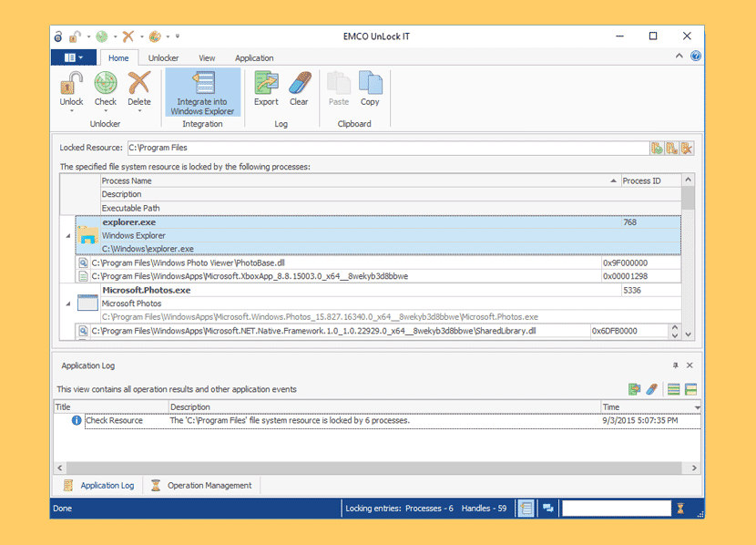Sort by Process Name column header
Screen dimensions: 756x545
click(x=360, y=180)
